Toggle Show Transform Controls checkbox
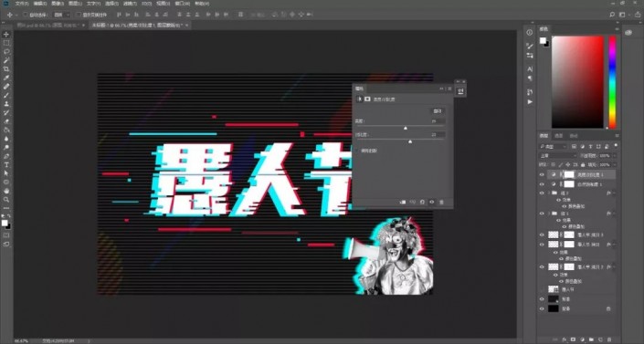This screenshot has height=344, width=644. [78, 15]
